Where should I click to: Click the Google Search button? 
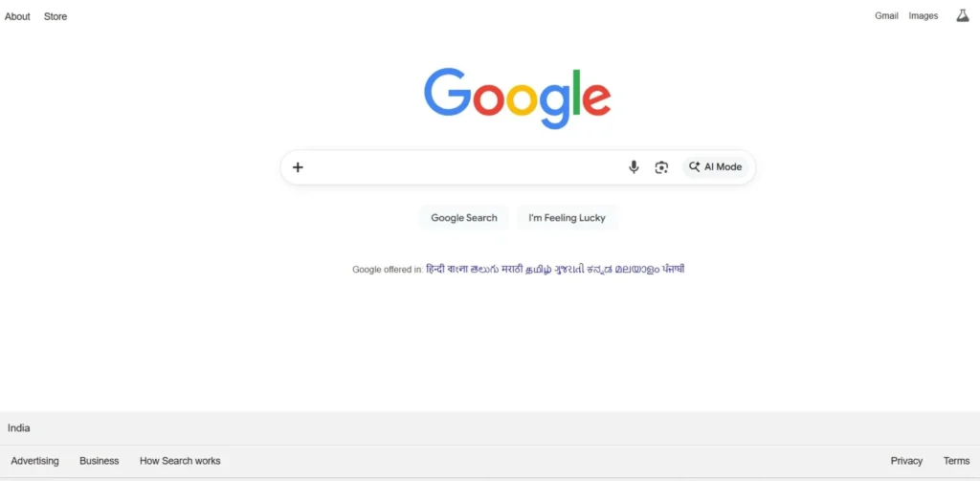pos(464,217)
